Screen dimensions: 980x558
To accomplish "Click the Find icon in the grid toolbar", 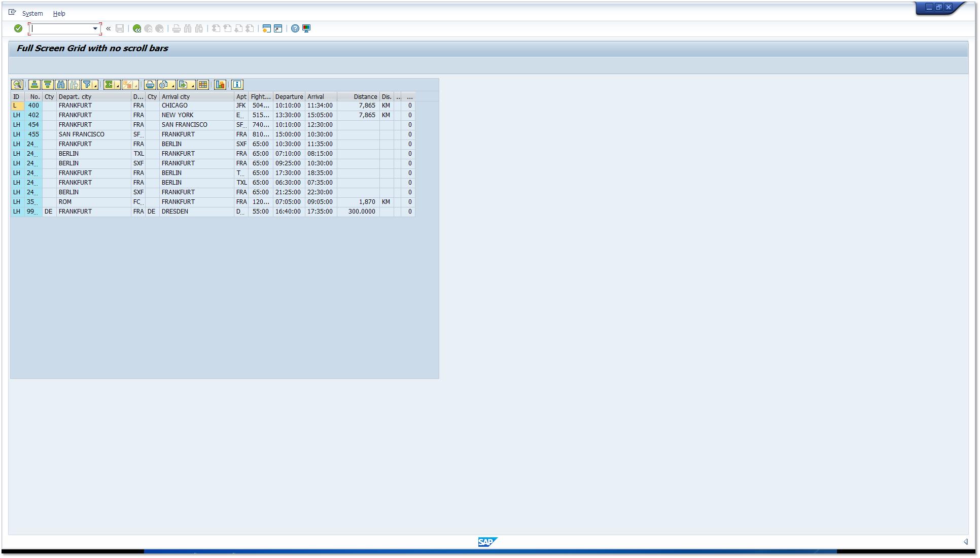I will (60, 85).
